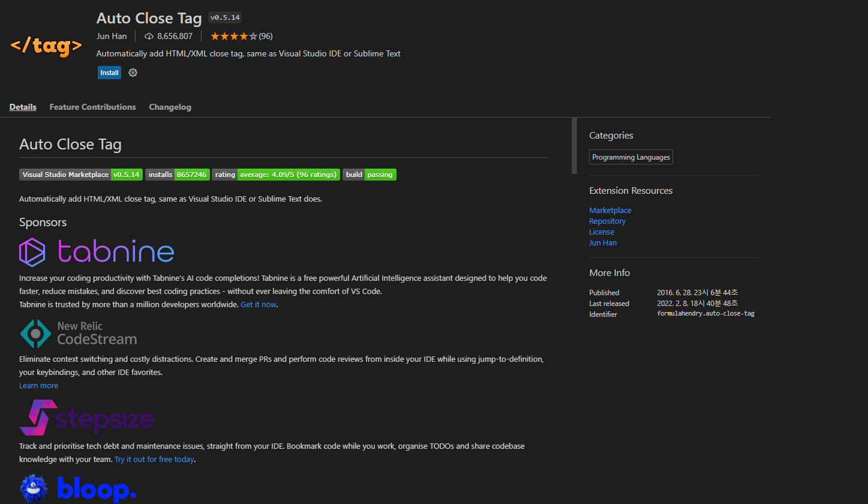Click the Auto Close Tag extension logo
Viewport: 868px width, 504px height.
46,46
